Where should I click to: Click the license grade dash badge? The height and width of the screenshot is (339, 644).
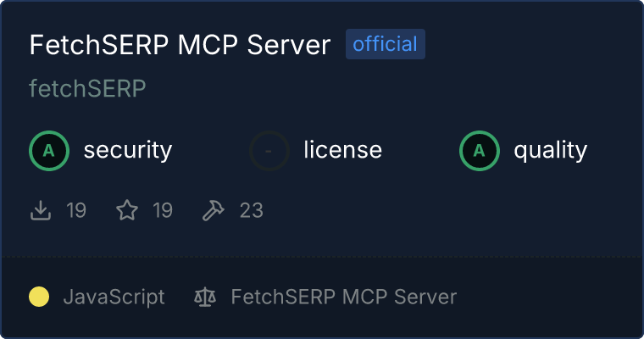(x=269, y=151)
